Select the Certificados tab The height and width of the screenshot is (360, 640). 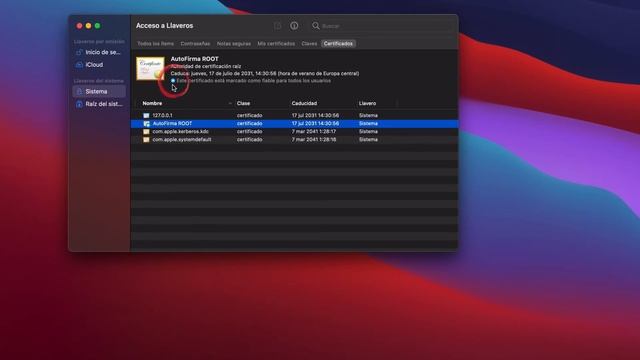click(x=338, y=44)
